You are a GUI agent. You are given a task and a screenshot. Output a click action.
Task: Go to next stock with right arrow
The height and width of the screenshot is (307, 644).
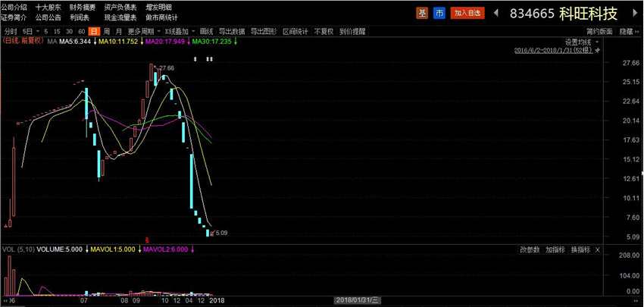pyautogui.click(x=634, y=13)
